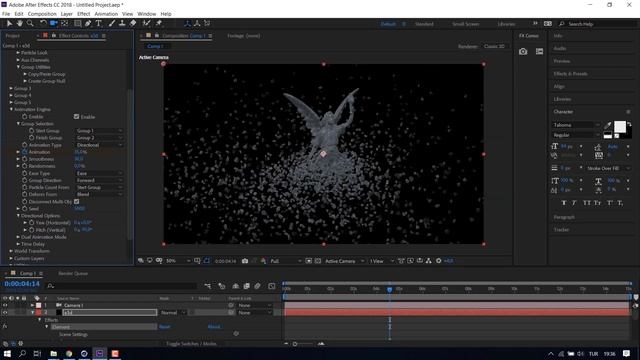Toggle the Animation property stopwatch
The height and width of the screenshot is (360, 640).
click(24, 152)
